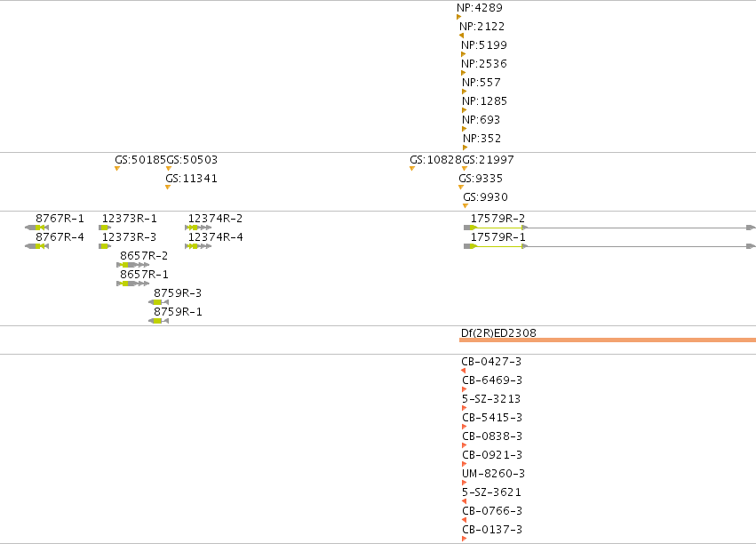Select the 12374R-4 transcript glyph
This screenshot has width=756, height=544.
tap(198, 246)
